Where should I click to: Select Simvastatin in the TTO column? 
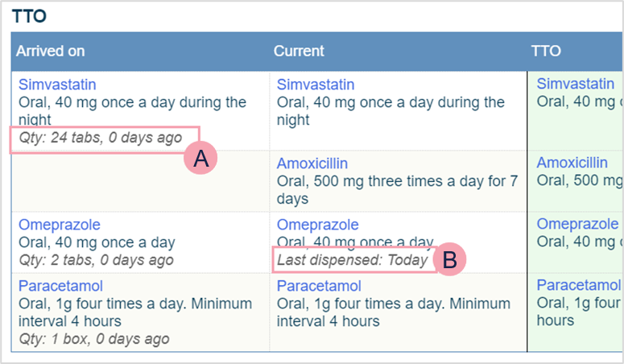click(575, 84)
